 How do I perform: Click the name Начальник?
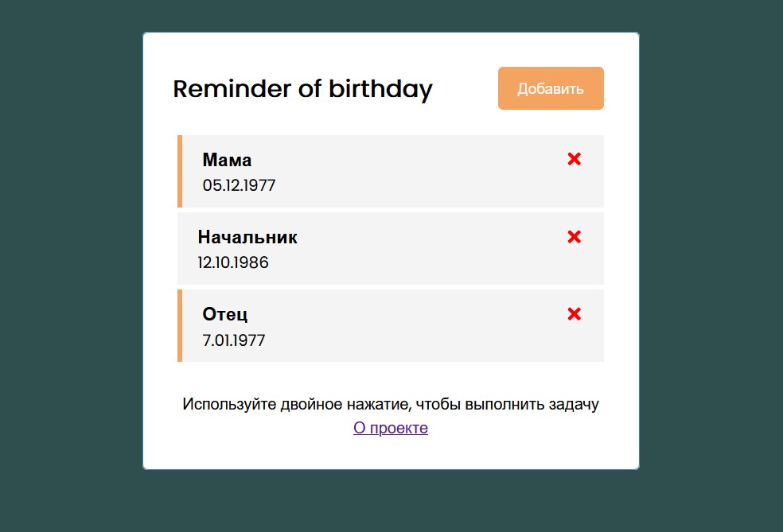pyautogui.click(x=247, y=237)
